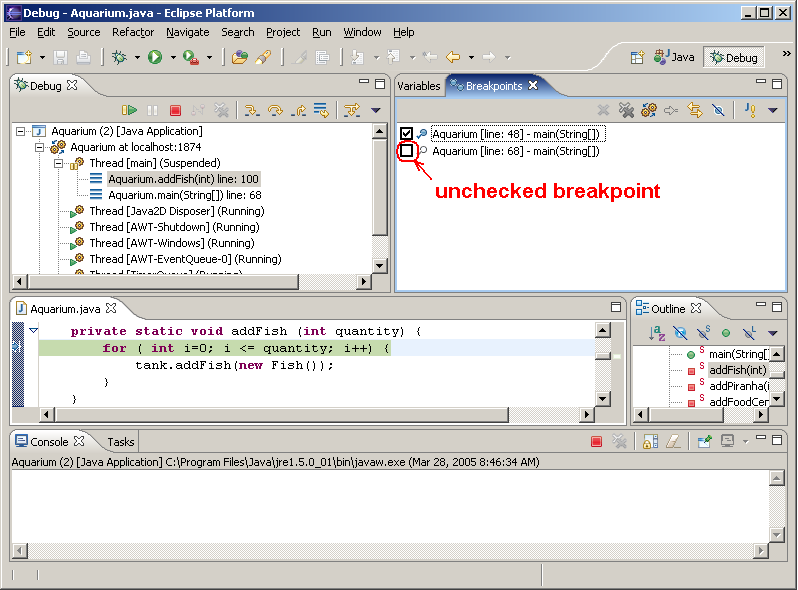Click Step Over in the Debug toolbar
This screenshot has width=798, height=590.
coord(275,110)
